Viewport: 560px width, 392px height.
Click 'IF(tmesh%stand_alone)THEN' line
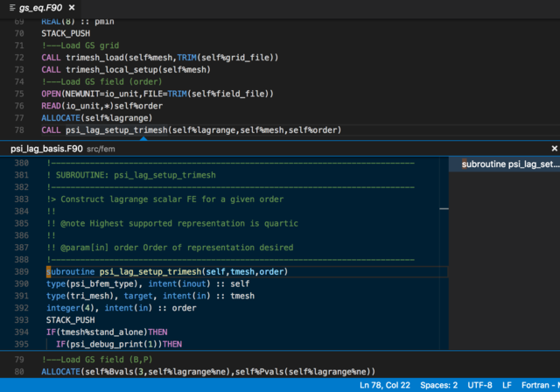pyautogui.click(x=107, y=332)
